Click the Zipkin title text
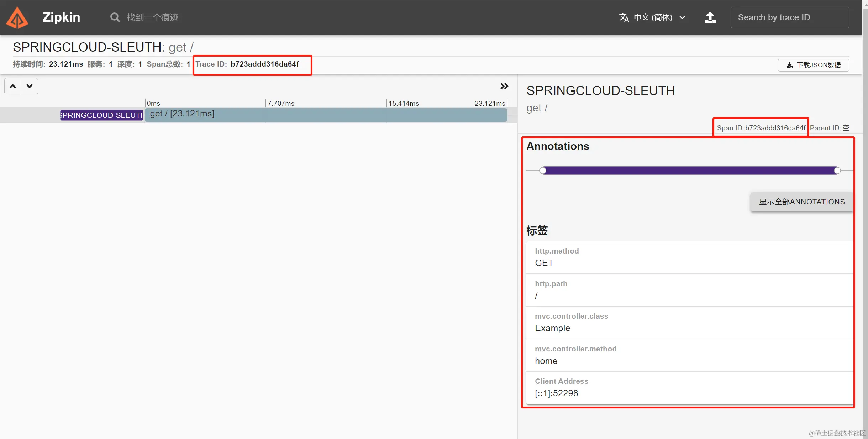This screenshot has height=439, width=868. (x=61, y=17)
